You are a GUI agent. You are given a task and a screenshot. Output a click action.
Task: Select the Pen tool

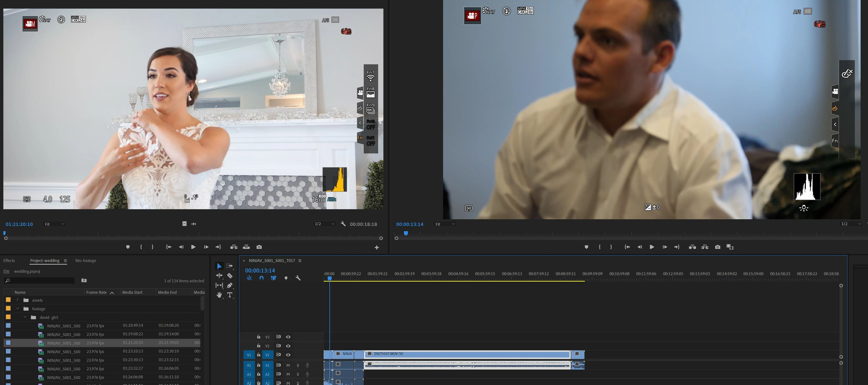[230, 285]
